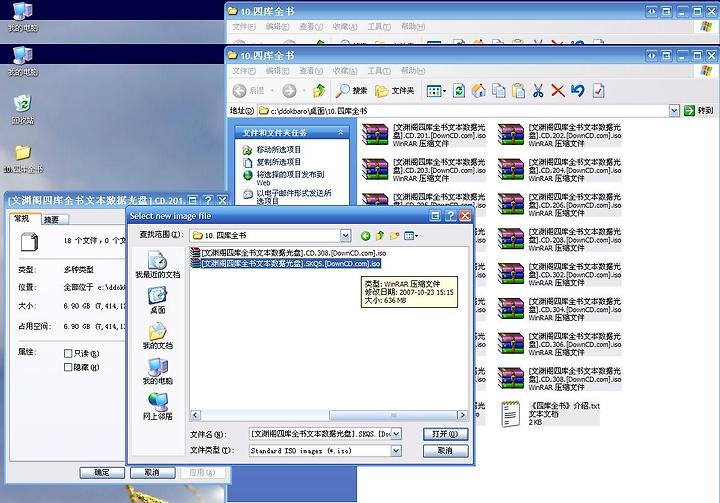Click the Copy icon in Explorer toolbar
Screen dimensions: 720x503
(499, 90)
